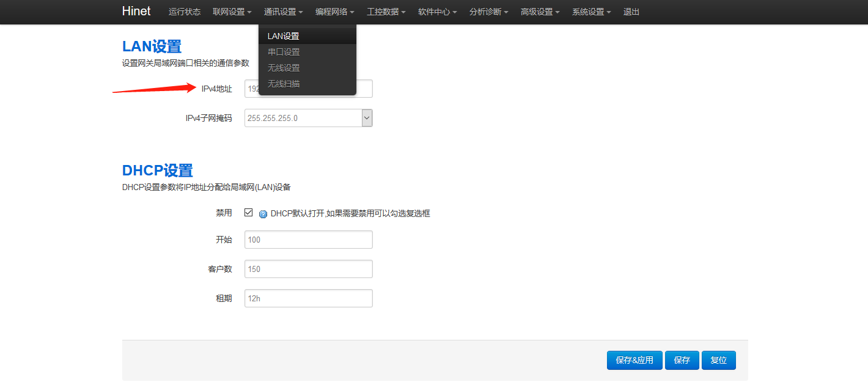The width and height of the screenshot is (868, 382).
Task: Open 无线设置 from the dropdown
Action: coord(283,67)
